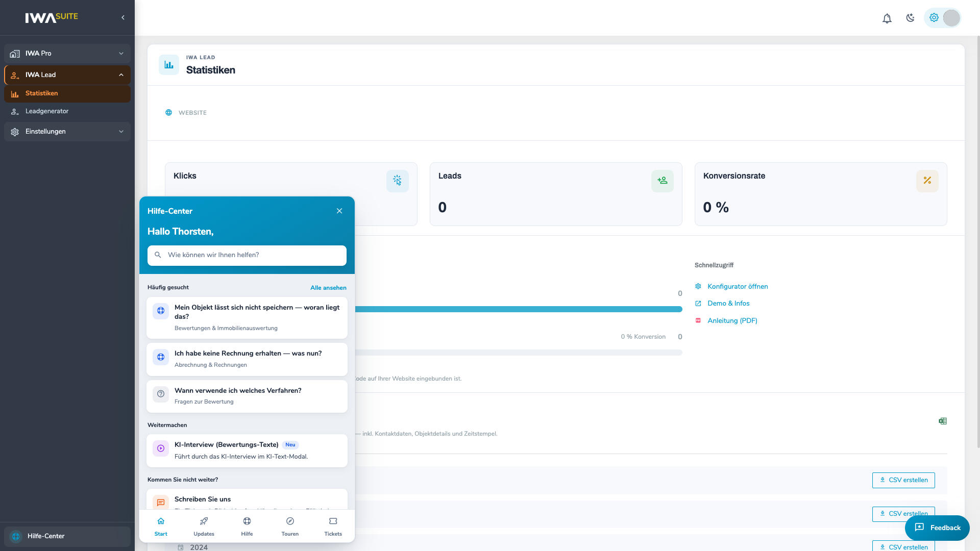
Task: Click the lifebuoy icon on Rechnung card
Action: (x=161, y=357)
